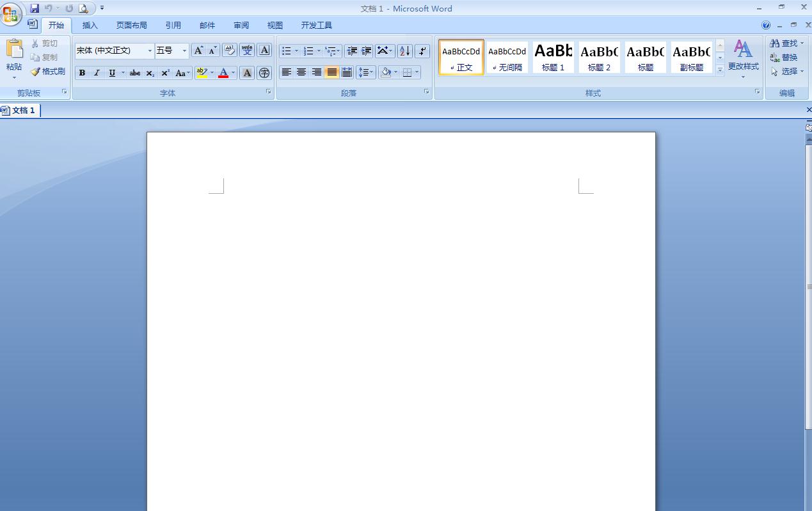The height and width of the screenshot is (511, 812).
Task: Toggle underline formatting
Action: [112, 73]
